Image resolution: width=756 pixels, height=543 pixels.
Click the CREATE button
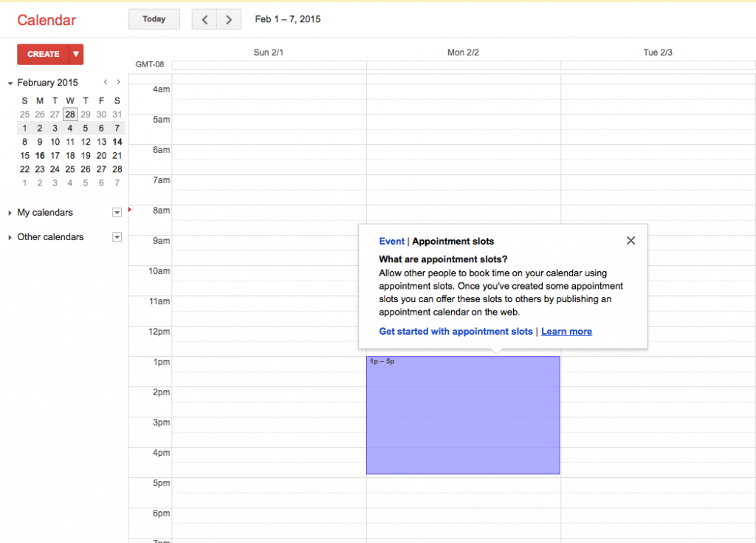click(x=44, y=54)
